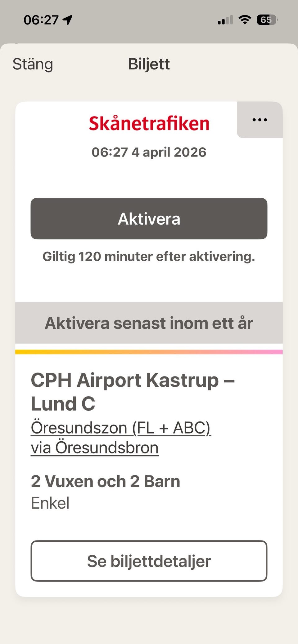
Task: Open Se biljettdetaljer
Action: tap(149, 561)
